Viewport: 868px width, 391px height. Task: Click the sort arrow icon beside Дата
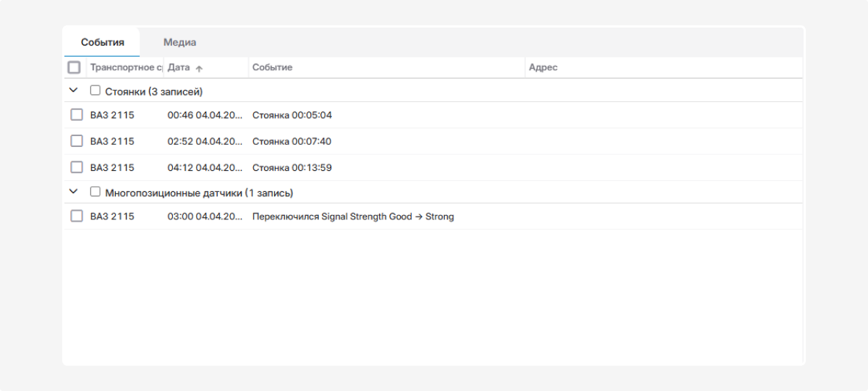(x=199, y=68)
